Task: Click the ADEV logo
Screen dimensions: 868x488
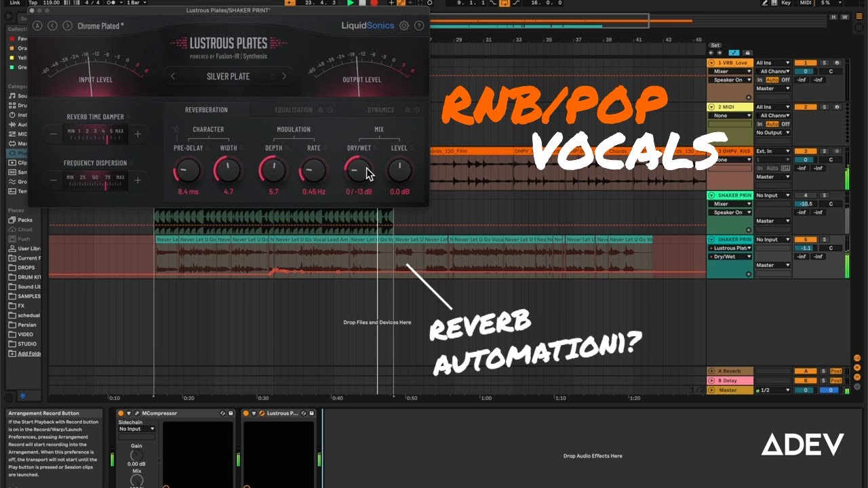Action: click(802, 445)
